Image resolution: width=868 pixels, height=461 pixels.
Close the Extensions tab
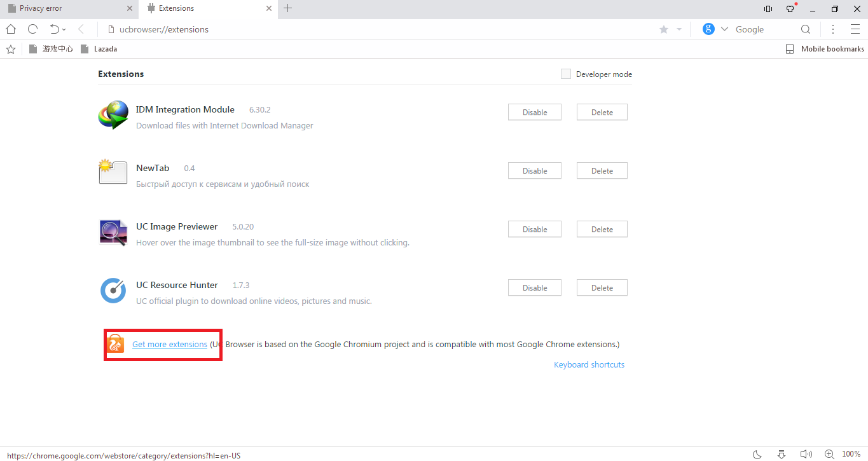(x=269, y=8)
